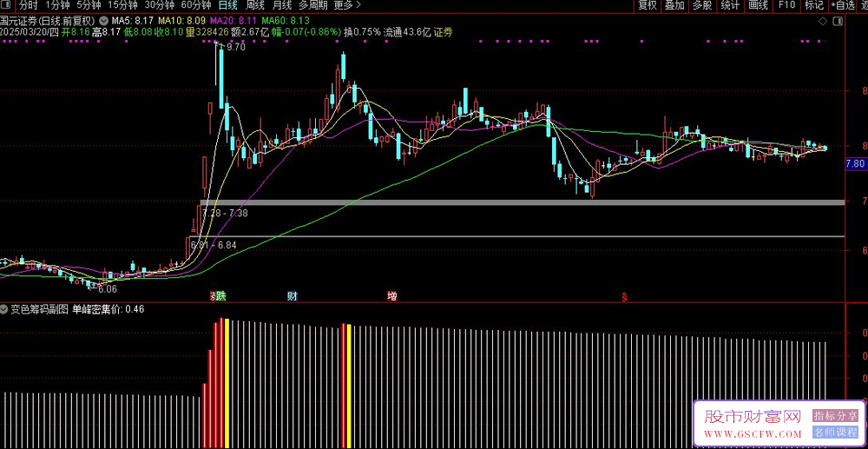The width and height of the screenshot is (868, 449).
Task: Click the 变色筹码副图 indicator name
Action: tap(41, 309)
